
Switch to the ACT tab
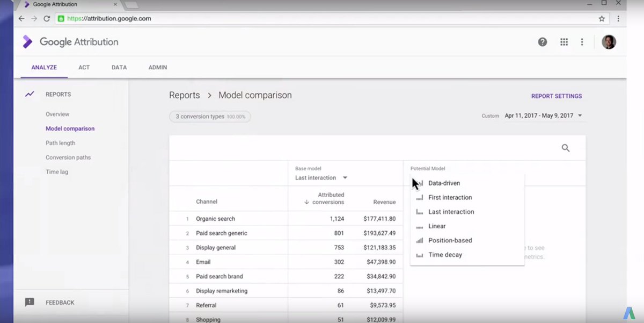coord(84,68)
